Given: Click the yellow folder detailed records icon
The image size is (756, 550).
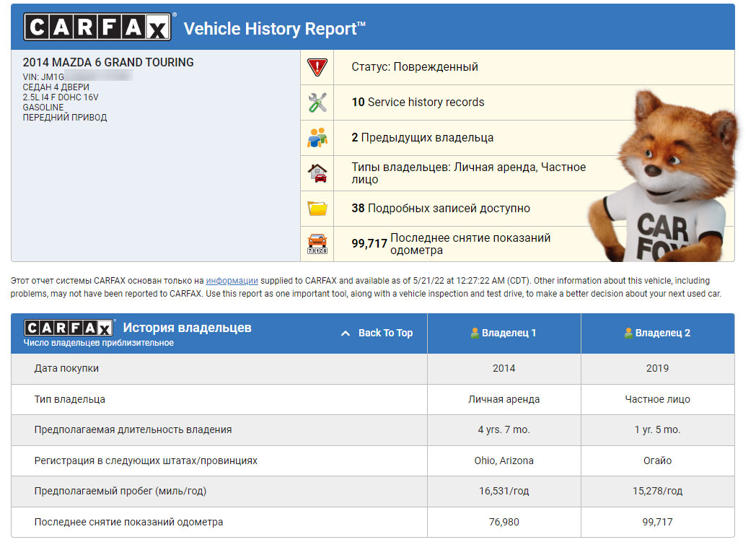Looking at the screenshot, I should 317,209.
